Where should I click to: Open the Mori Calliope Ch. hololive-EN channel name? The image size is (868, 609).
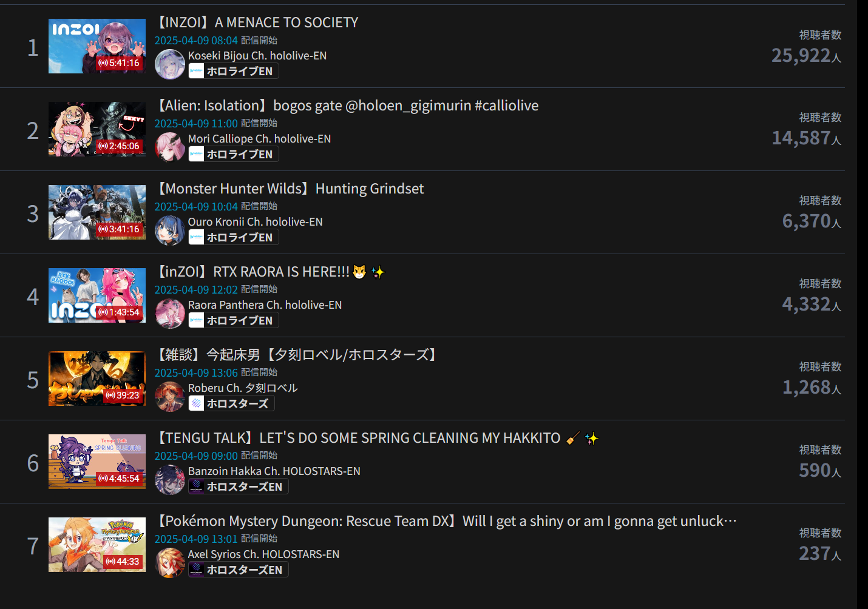(x=259, y=139)
